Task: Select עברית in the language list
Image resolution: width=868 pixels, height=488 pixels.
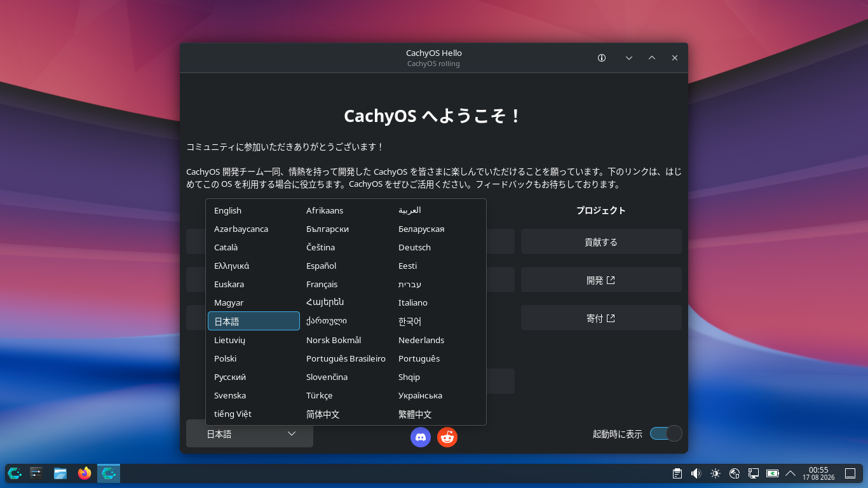Action: [x=438, y=284]
